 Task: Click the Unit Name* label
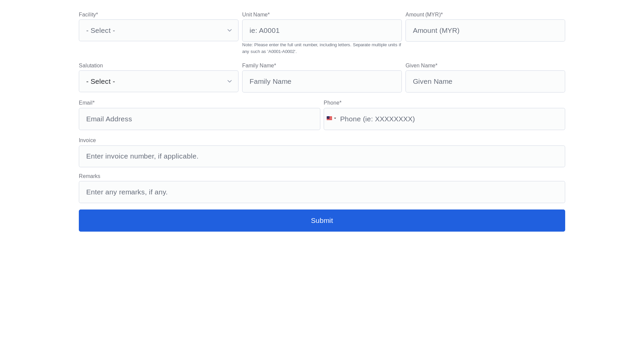(x=256, y=15)
